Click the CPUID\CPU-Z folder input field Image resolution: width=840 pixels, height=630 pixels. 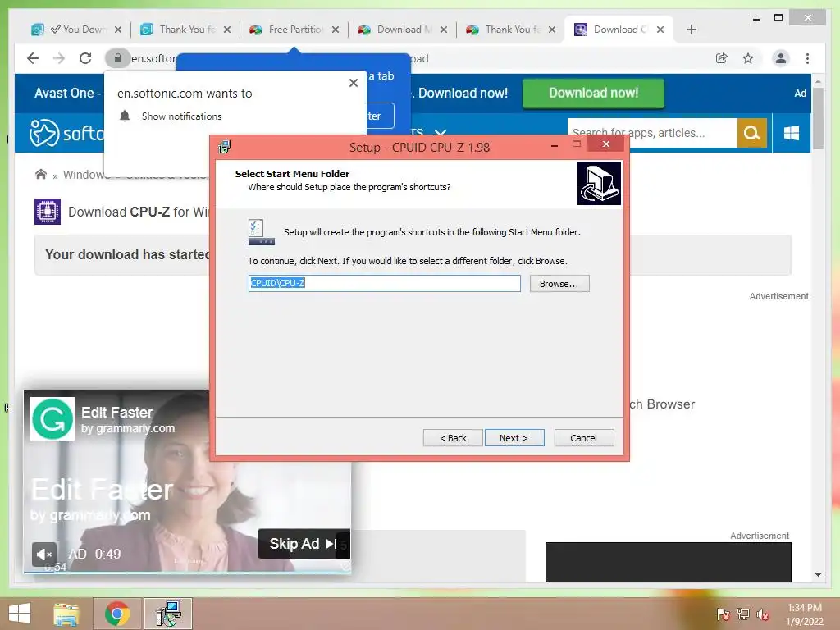(x=384, y=283)
